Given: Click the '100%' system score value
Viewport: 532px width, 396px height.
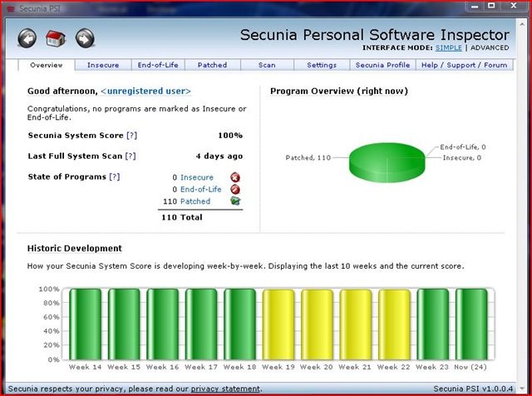Looking at the screenshot, I should coord(230,136).
